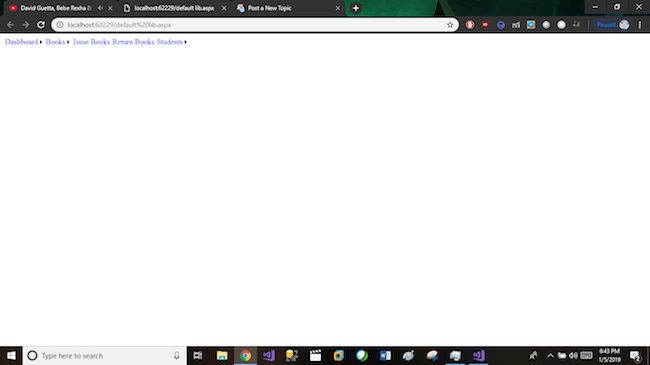The width and height of the screenshot is (650, 365).
Task: Open the Chrome three-dot menu
Action: pyautogui.click(x=640, y=25)
